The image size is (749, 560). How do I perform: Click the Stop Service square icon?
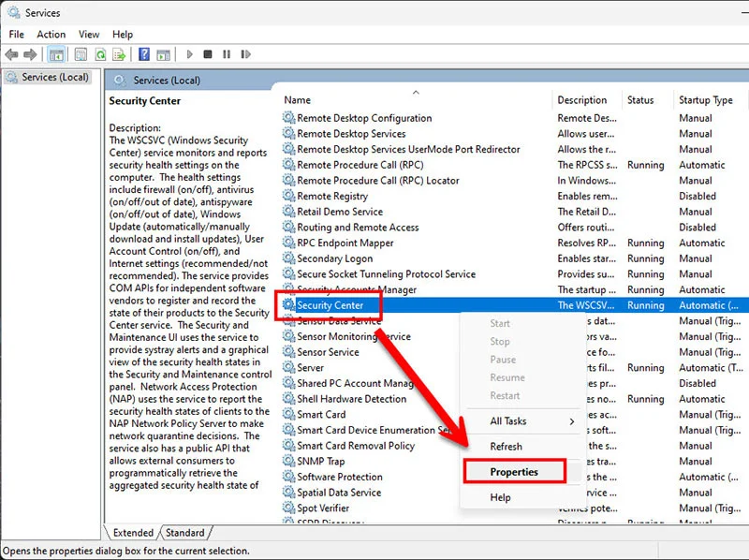coord(207,54)
